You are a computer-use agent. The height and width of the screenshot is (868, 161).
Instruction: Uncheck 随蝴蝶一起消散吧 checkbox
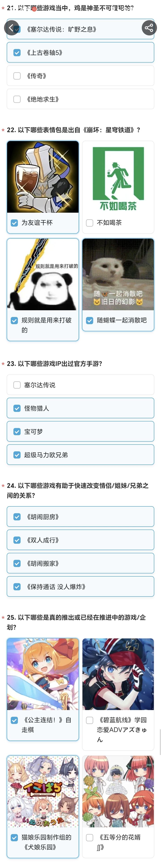(89, 320)
